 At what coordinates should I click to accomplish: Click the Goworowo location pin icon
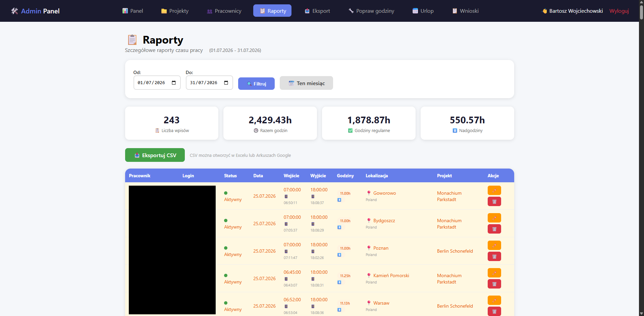[369, 193]
